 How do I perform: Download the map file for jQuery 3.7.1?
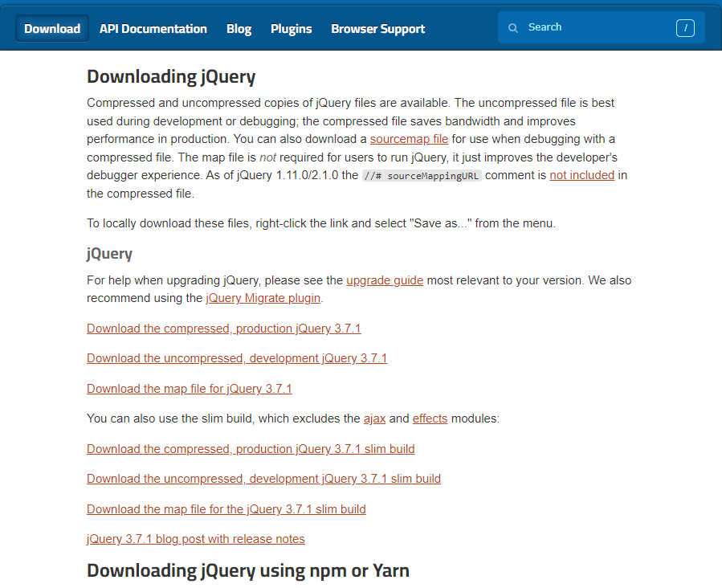pyautogui.click(x=190, y=389)
